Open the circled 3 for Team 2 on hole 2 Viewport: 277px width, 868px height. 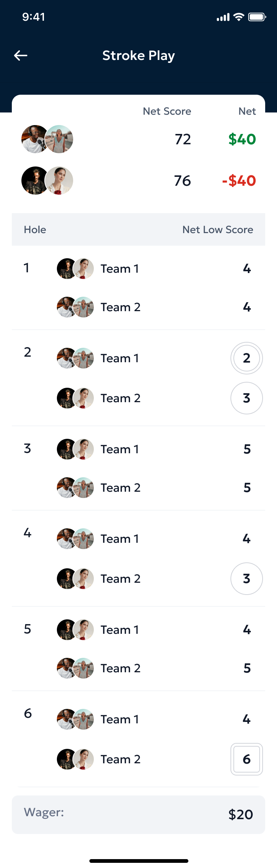[x=246, y=398]
